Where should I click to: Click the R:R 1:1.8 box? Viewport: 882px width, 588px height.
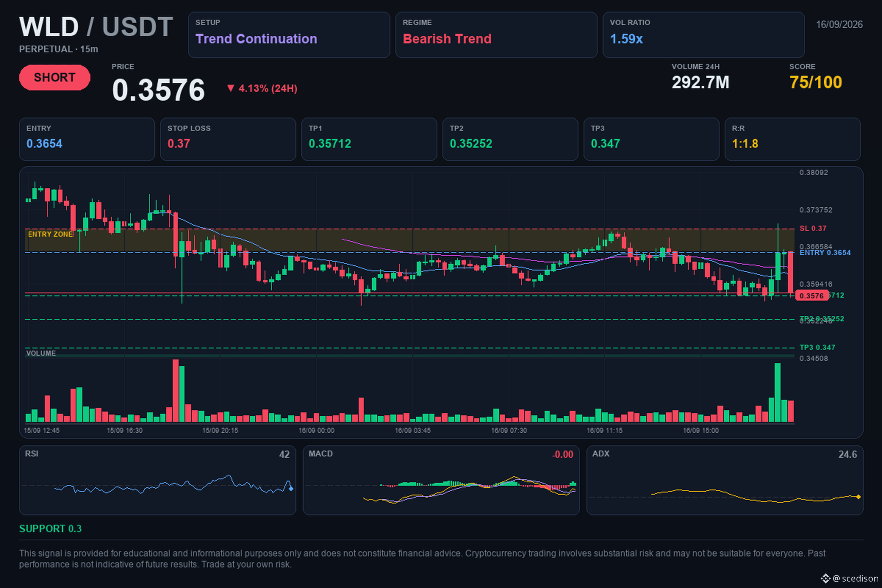(792, 139)
